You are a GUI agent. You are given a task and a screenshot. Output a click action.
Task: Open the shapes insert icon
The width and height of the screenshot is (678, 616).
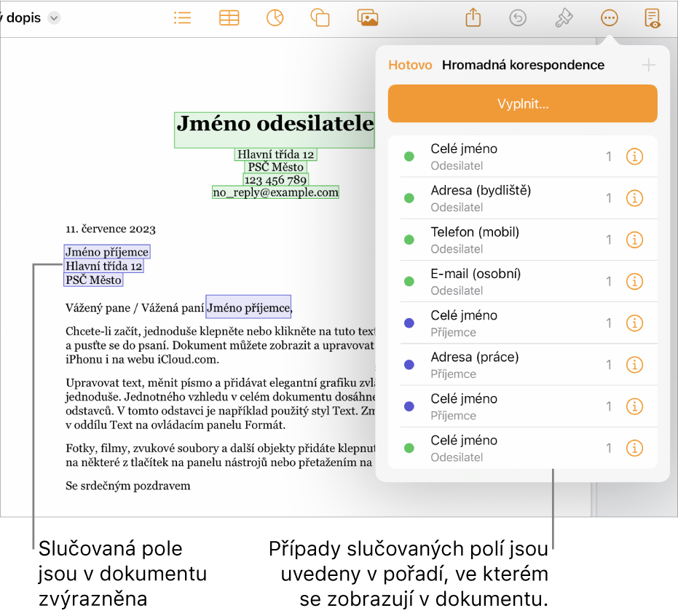pos(320,18)
